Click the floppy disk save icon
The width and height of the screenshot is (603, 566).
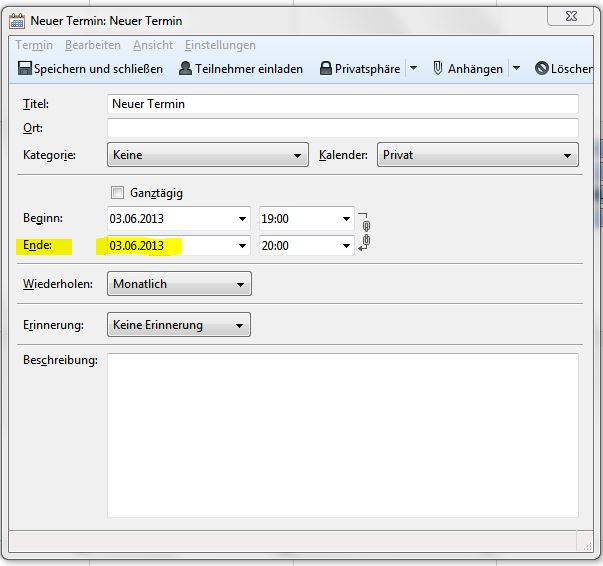25,68
